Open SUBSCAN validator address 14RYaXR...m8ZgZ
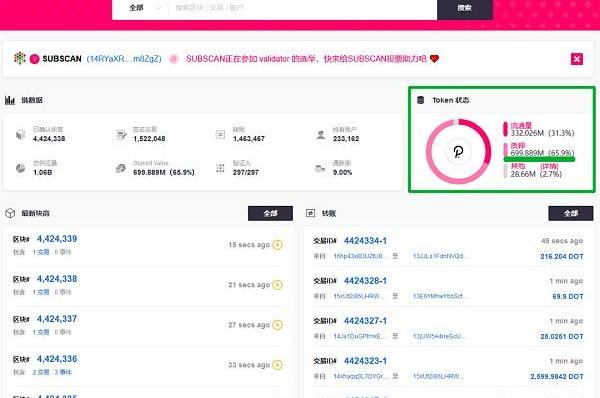This screenshot has height=398, width=600. pos(124,59)
